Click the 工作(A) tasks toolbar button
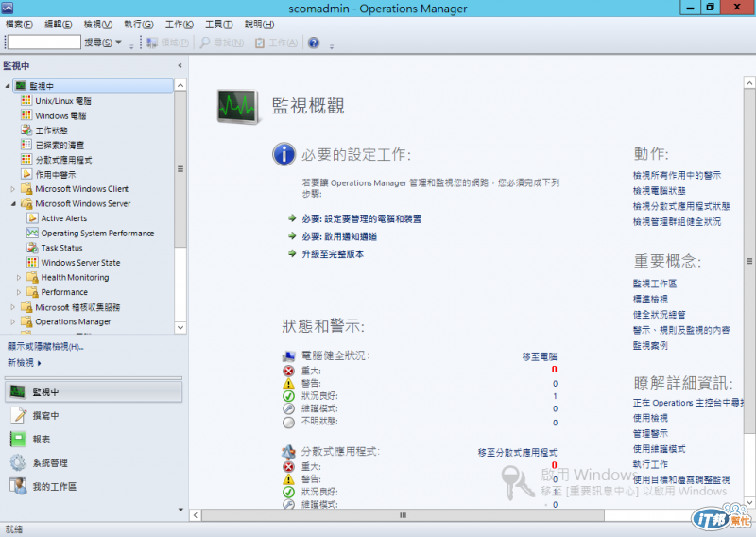The image size is (756, 537). pyautogui.click(x=276, y=43)
